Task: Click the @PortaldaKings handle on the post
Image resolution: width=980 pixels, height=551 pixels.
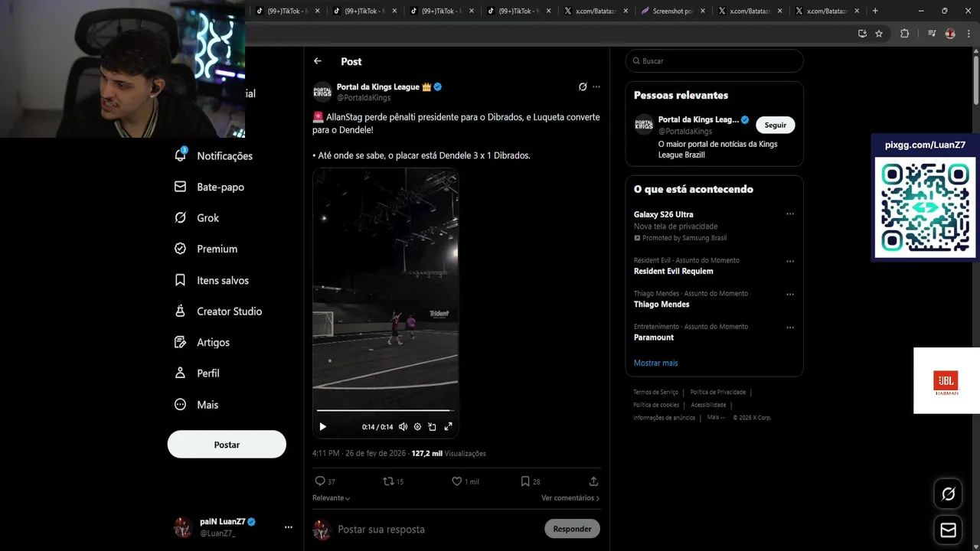Action: pyautogui.click(x=364, y=98)
